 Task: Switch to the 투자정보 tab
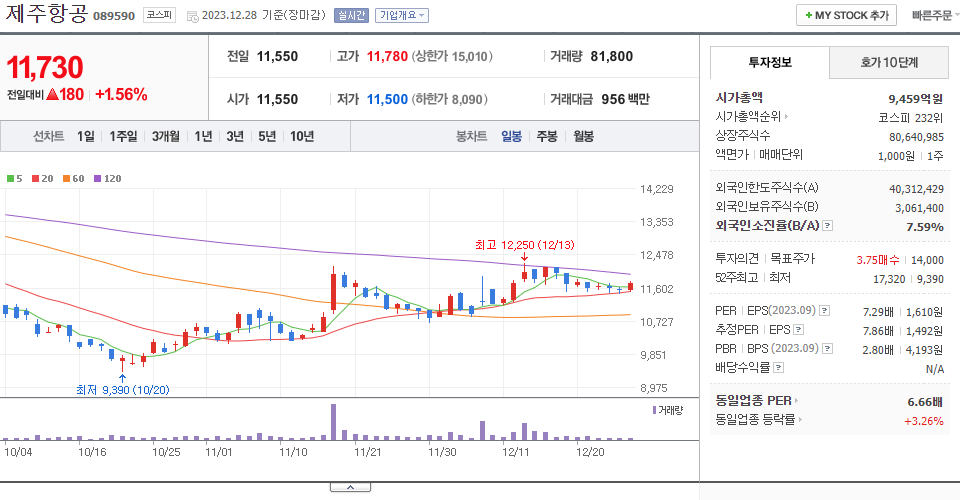tap(770, 62)
